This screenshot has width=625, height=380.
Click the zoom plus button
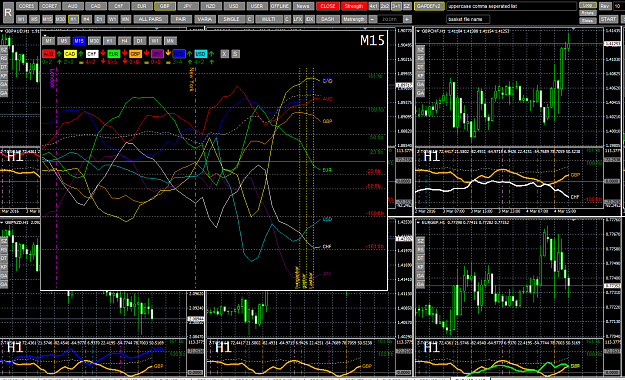pyautogui.click(x=407, y=19)
